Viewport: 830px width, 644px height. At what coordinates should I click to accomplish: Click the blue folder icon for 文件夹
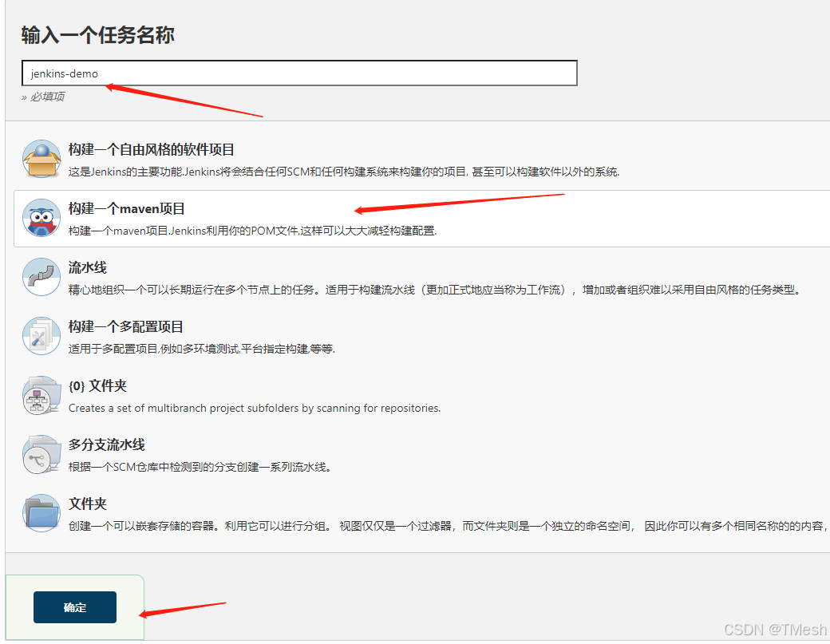pos(41,513)
